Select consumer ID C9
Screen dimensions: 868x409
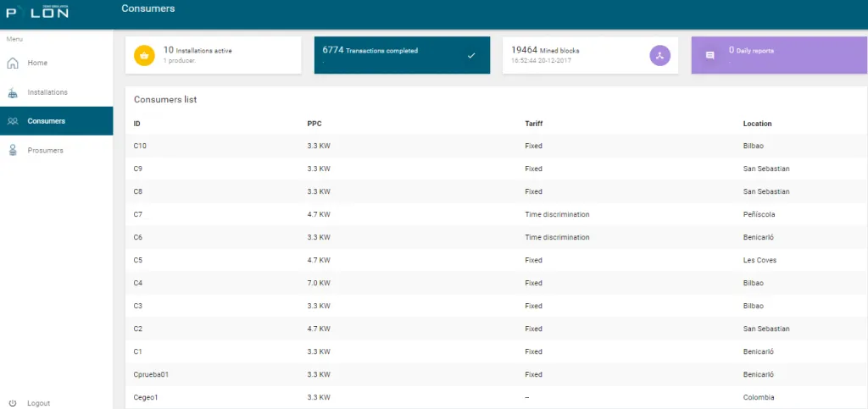(138, 169)
